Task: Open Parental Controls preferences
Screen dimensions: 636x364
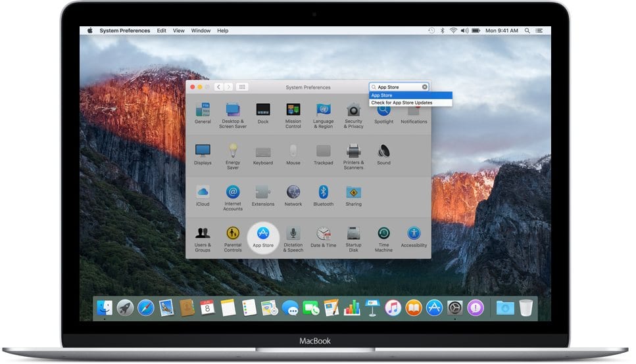Action: (x=233, y=239)
